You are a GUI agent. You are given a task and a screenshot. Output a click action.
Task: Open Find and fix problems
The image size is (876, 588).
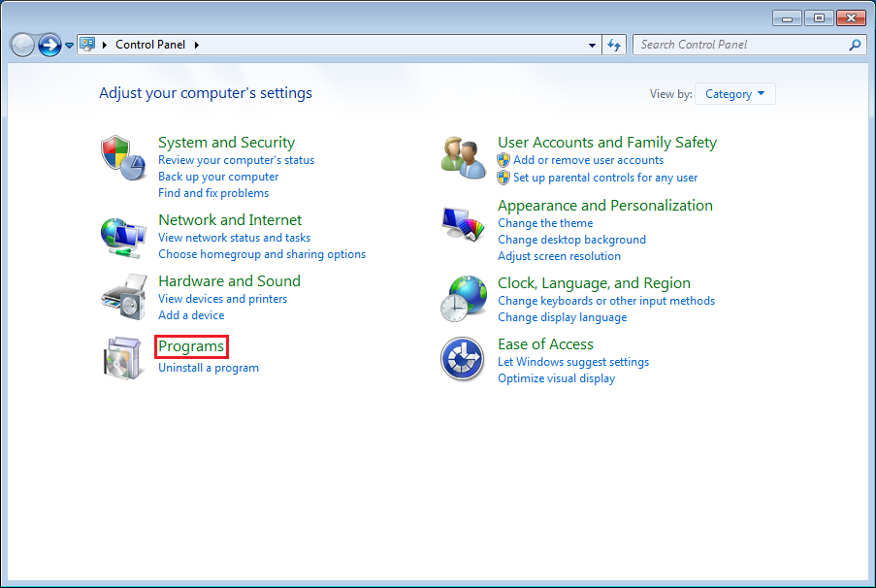tap(213, 193)
